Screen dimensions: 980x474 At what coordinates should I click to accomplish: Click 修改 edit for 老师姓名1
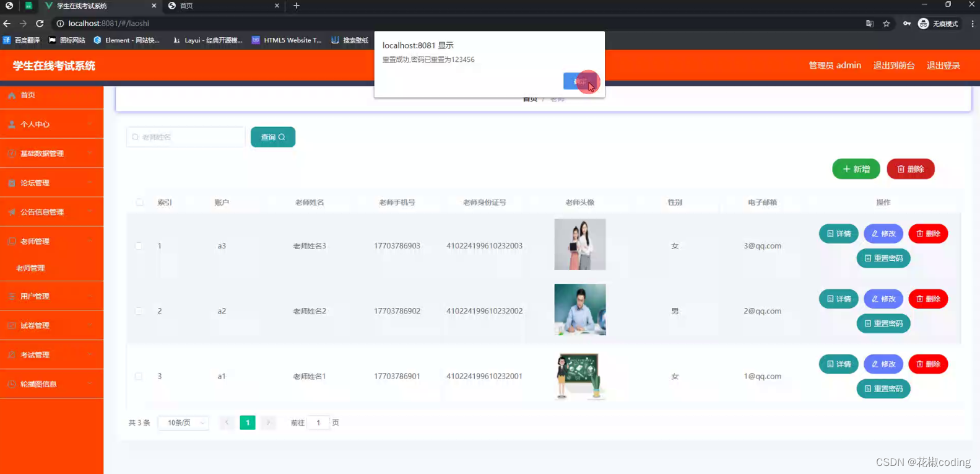[x=883, y=364]
